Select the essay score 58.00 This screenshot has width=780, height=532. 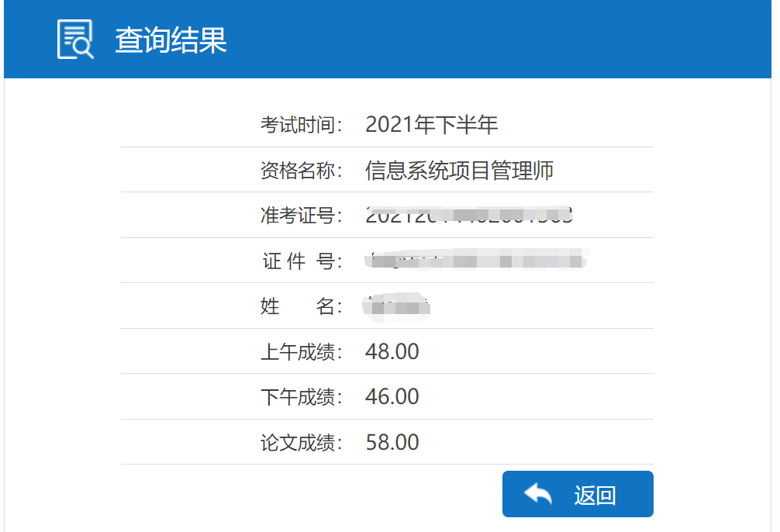click(392, 443)
